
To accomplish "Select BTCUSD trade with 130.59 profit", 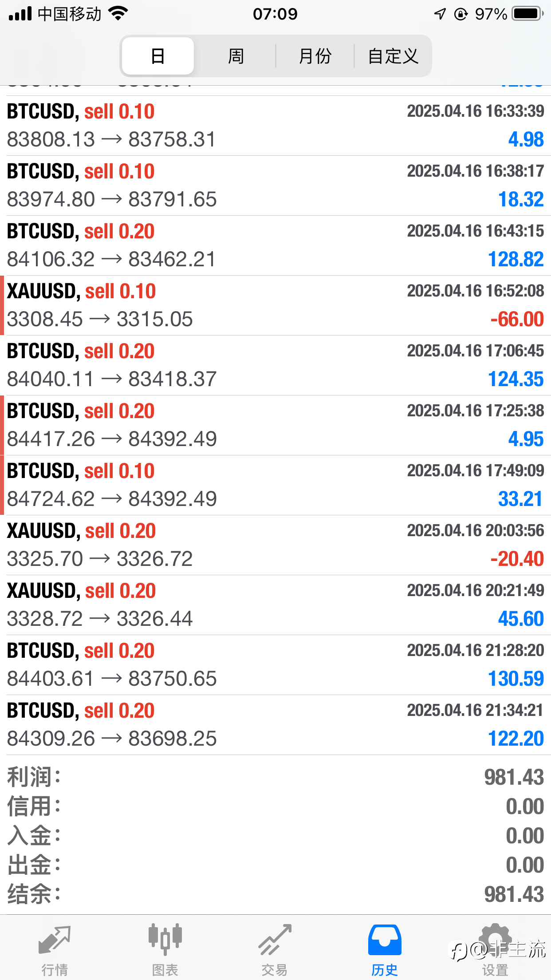I will click(275, 665).
